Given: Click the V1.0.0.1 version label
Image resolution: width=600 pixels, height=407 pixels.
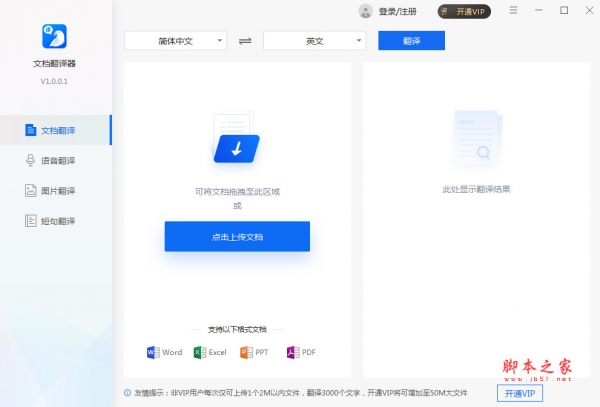Looking at the screenshot, I should pyautogui.click(x=54, y=81).
